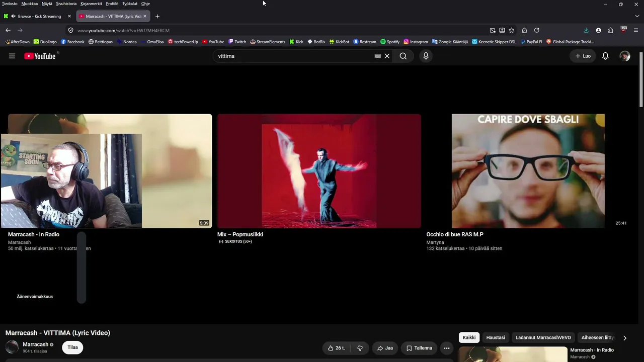Open the Muokkaa menu
The image size is (644, 362).
tap(29, 4)
